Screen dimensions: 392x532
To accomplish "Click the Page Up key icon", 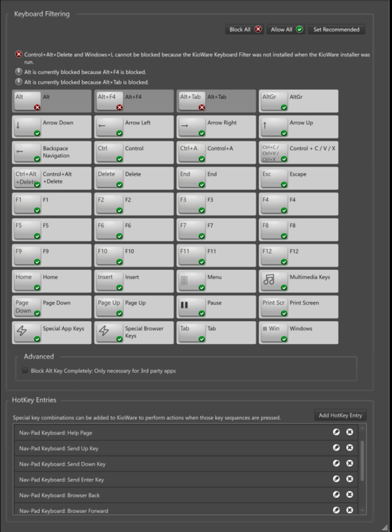I will (110, 307).
